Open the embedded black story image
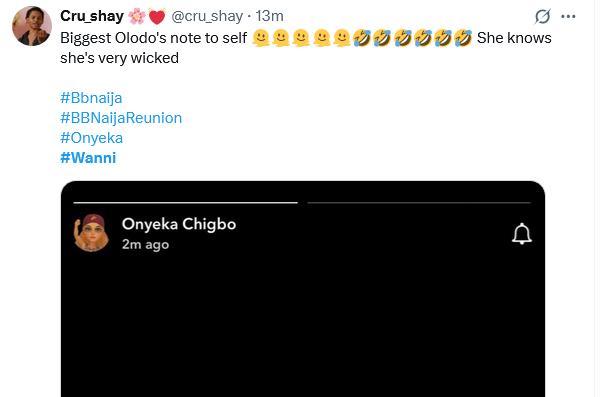The image size is (603, 397). (303, 289)
